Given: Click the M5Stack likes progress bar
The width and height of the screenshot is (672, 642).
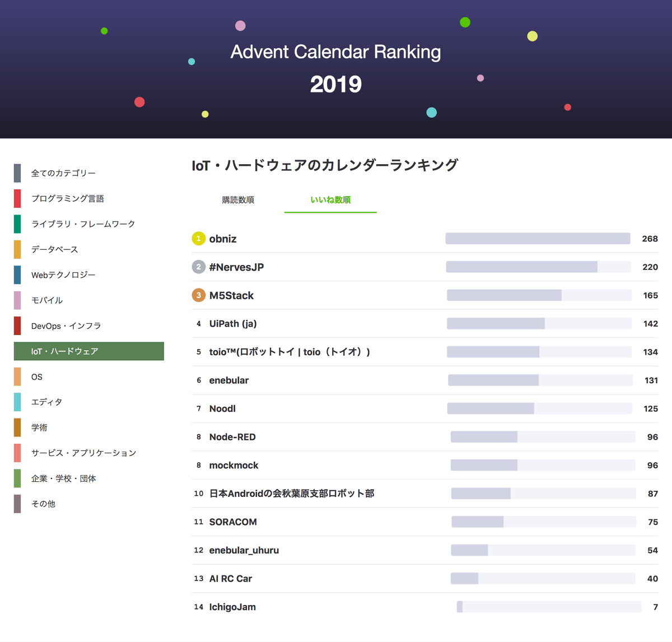Looking at the screenshot, I should point(539,295).
